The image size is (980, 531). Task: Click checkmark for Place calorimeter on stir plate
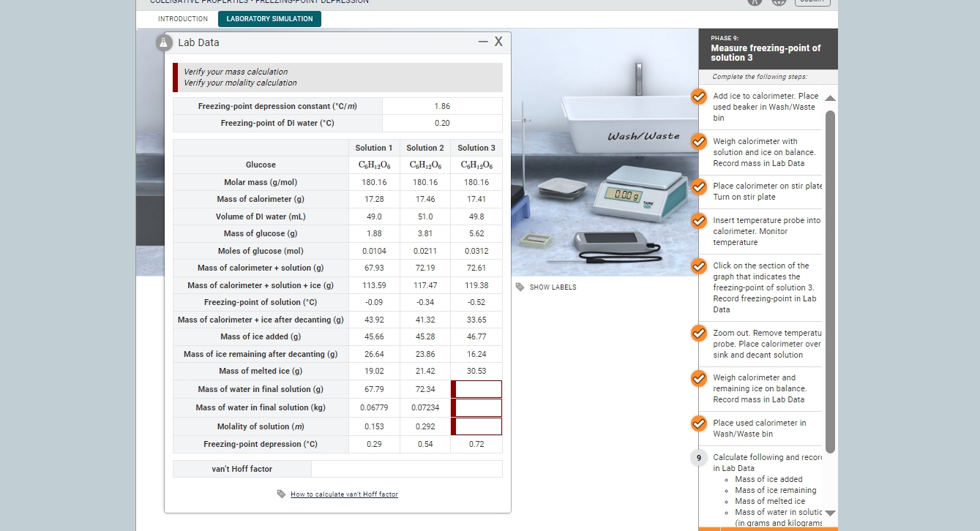pos(698,187)
